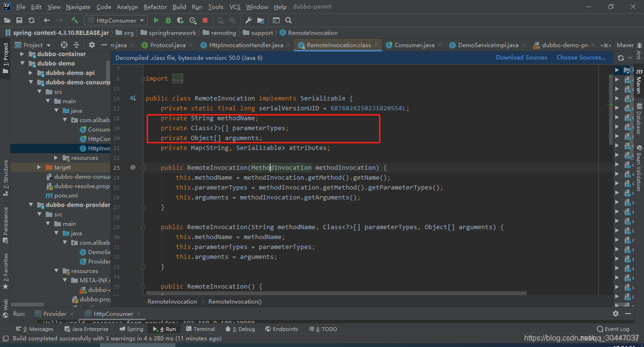Switch to the Protocol.java tab
Screen dimensions: 644x347
point(167,45)
